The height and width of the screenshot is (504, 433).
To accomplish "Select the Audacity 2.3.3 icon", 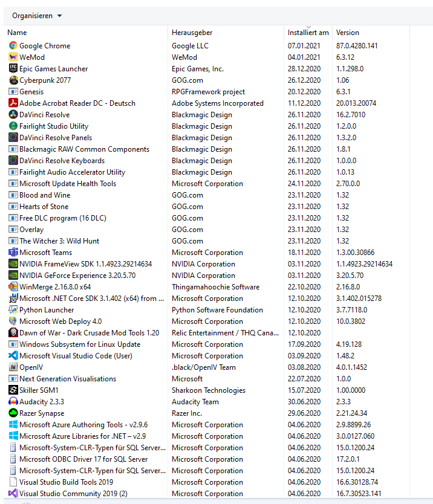I will pos(13,402).
